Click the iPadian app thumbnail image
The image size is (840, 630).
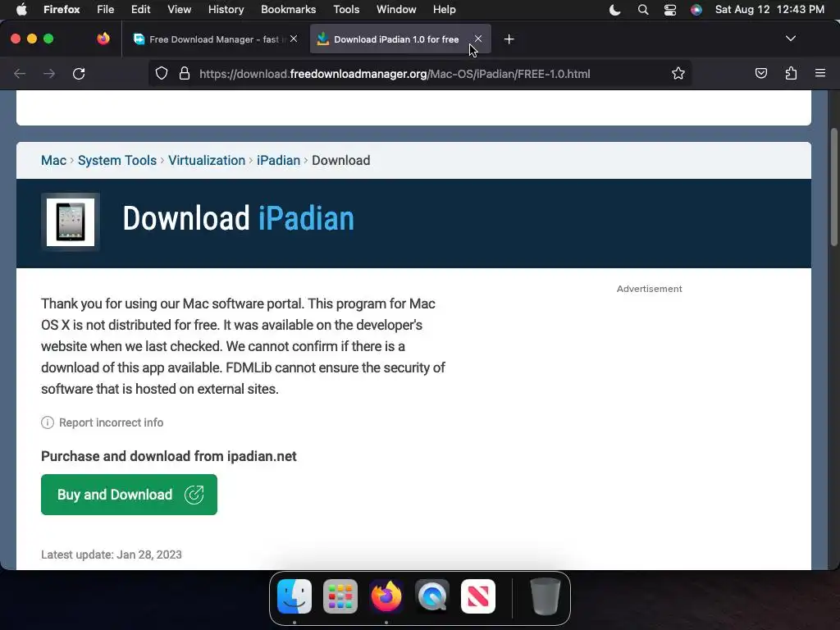tap(71, 221)
